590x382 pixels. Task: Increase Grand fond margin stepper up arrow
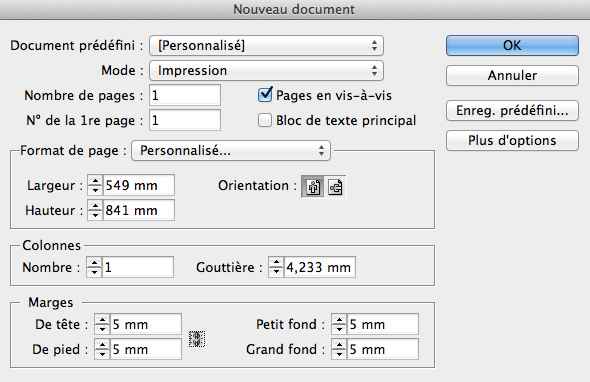point(339,345)
